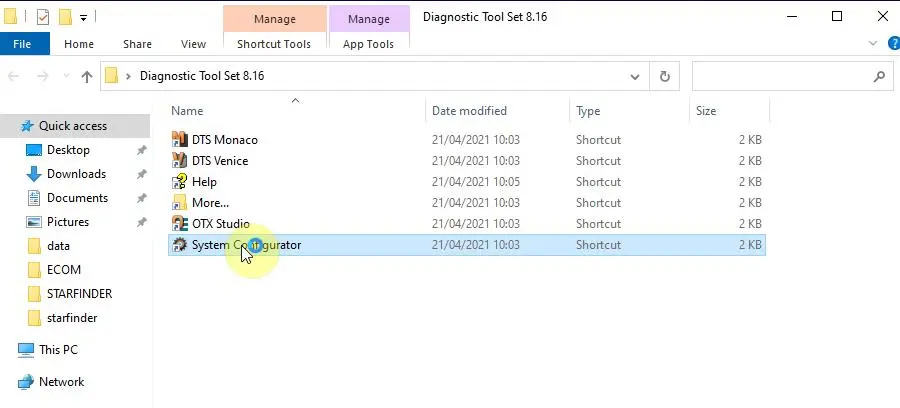Click the Desktop icon in sidebar
The width and height of the screenshot is (900, 408).
coord(34,150)
